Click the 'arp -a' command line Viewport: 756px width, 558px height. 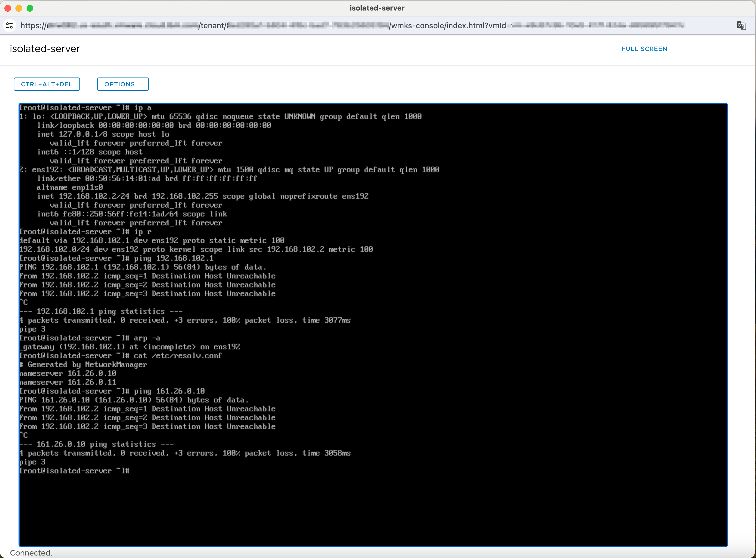(x=89, y=338)
